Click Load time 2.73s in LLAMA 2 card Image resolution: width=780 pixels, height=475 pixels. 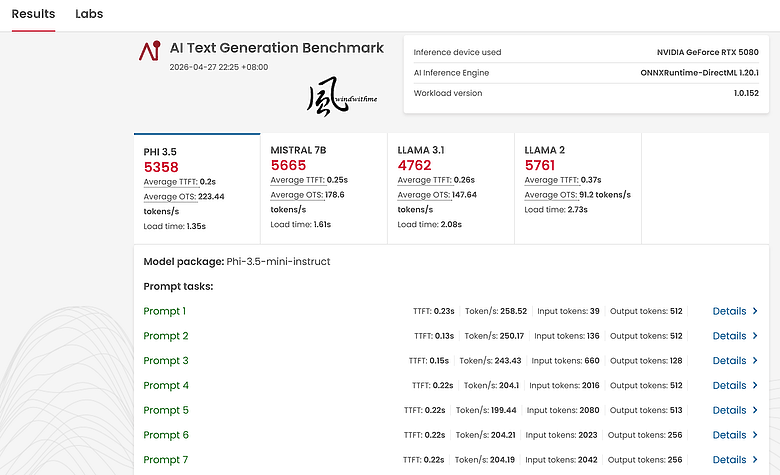click(556, 210)
